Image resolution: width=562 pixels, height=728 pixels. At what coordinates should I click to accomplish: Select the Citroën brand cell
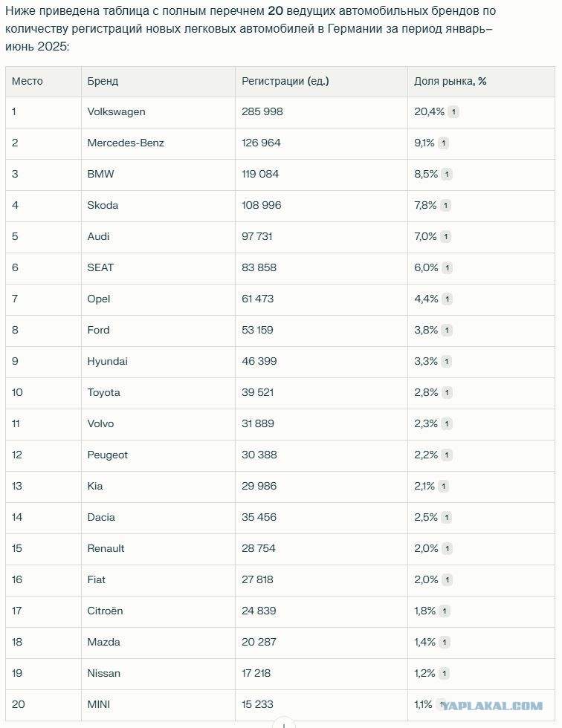158,611
